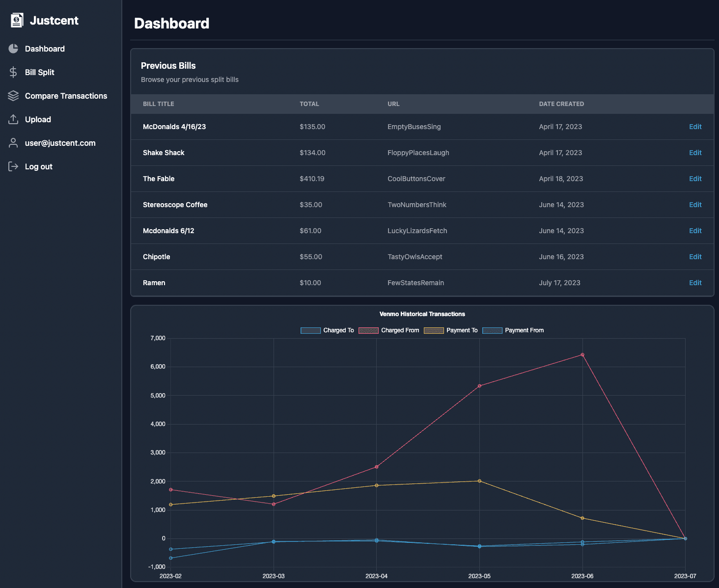Screen dimensions: 719x588
Task: Click the EmptyBusesSing URL
Action: coord(414,127)
